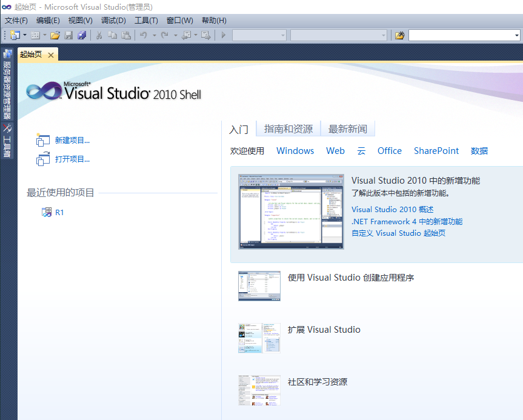Click the Navigate Forward icon
Screen dimensions: 523x420
coord(206,35)
